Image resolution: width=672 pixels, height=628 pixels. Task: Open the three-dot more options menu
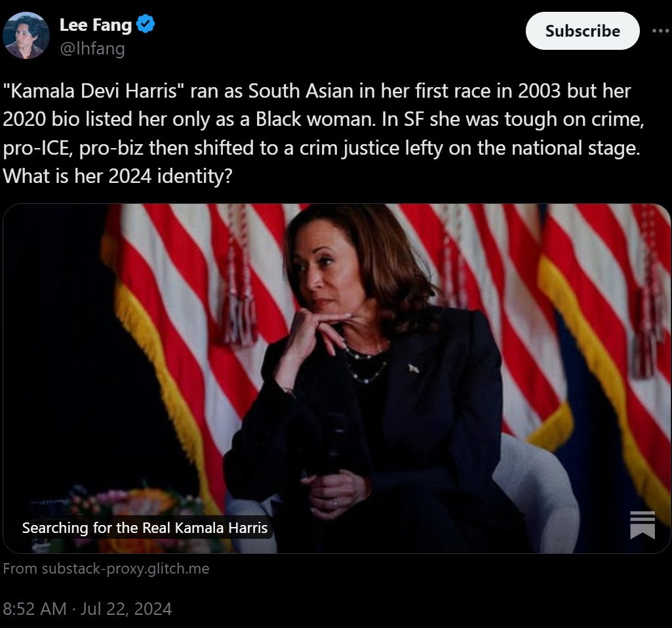point(661,31)
